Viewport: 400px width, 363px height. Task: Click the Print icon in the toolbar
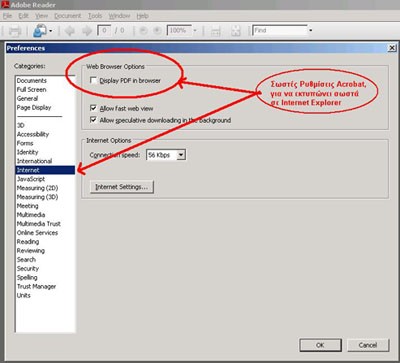pos(15,31)
